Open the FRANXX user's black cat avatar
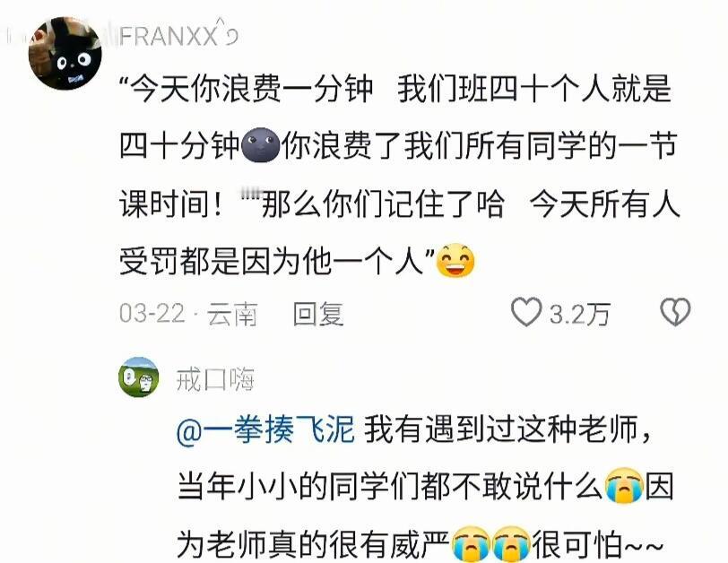728x563 pixels. (65, 54)
